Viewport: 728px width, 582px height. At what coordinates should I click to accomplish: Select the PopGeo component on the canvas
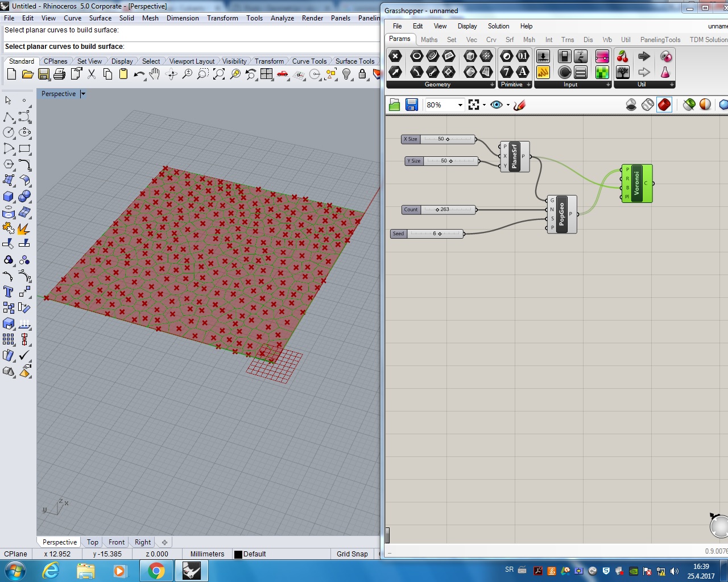tap(562, 214)
